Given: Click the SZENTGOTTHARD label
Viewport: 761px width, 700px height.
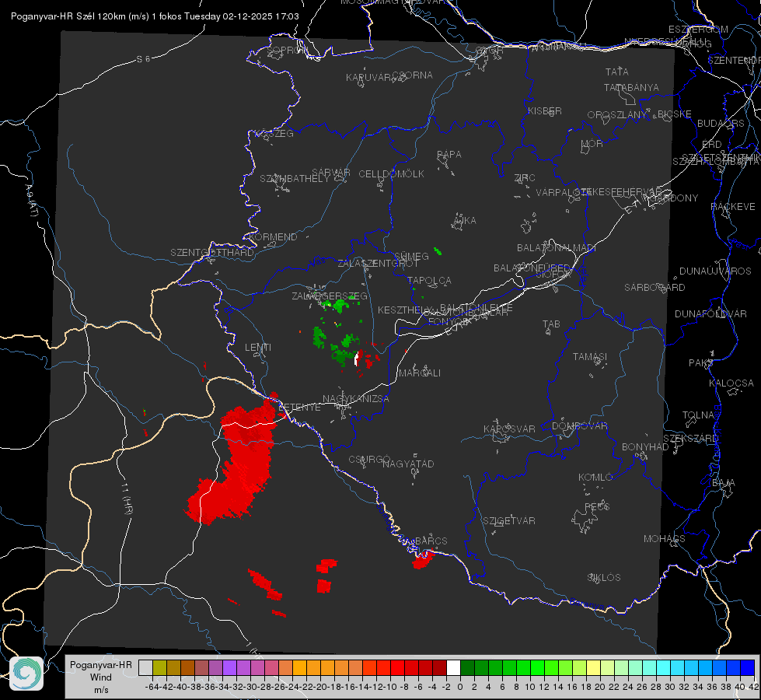Looking at the screenshot, I should point(212,253).
